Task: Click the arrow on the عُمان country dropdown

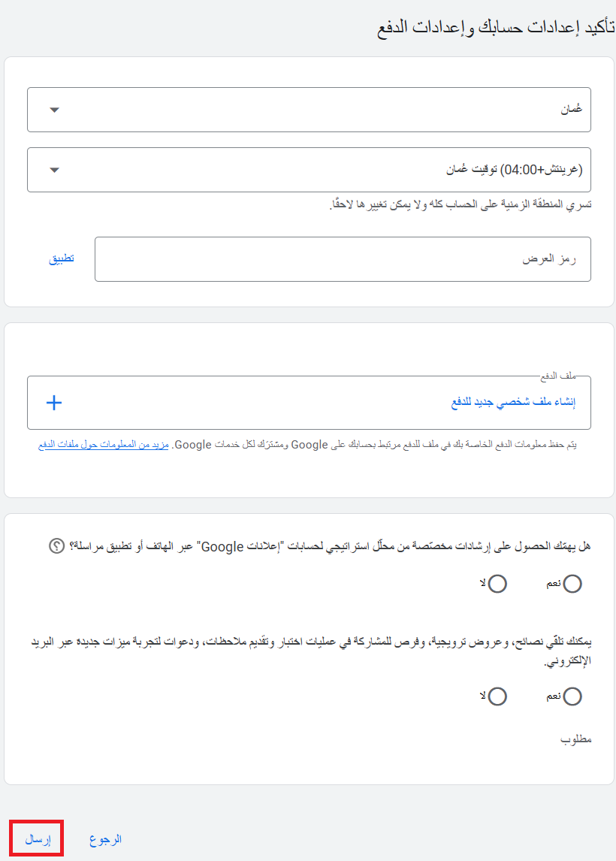Action: (x=54, y=110)
